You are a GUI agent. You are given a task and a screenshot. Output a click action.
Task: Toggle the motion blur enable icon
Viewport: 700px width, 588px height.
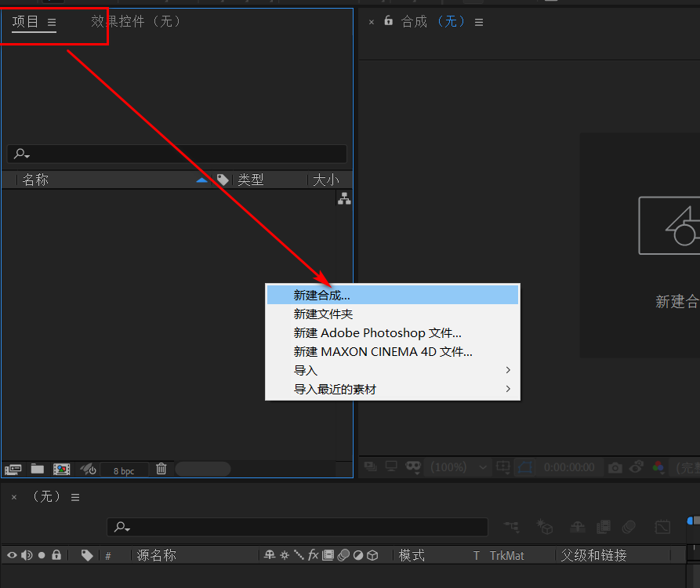629,528
